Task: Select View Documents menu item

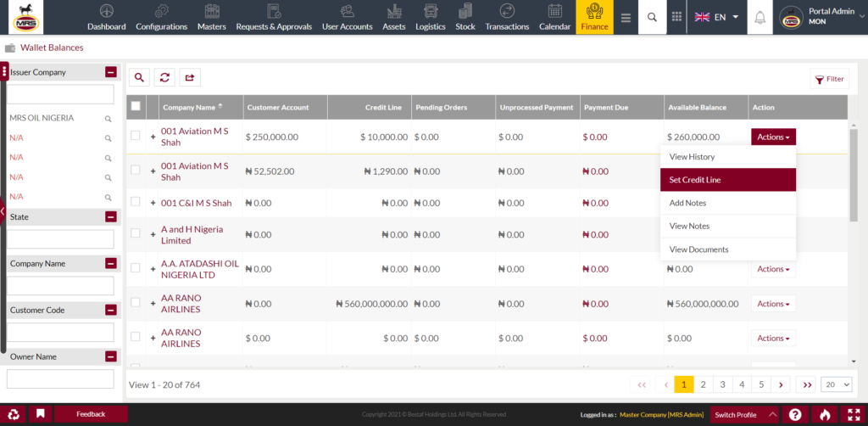Action: click(728, 249)
